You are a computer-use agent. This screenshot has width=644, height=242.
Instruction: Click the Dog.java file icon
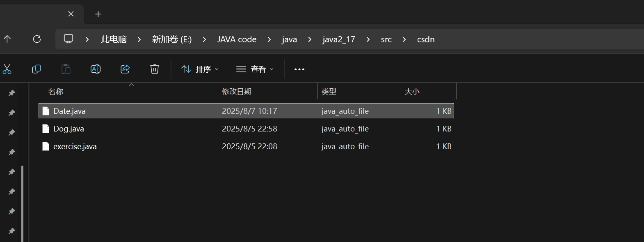[46, 129]
